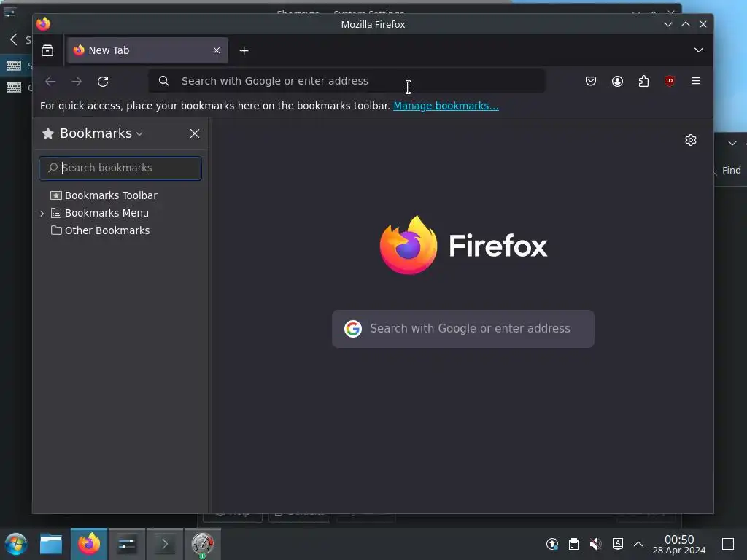Open the file manager from taskbar
The image size is (747, 560).
tap(51, 544)
